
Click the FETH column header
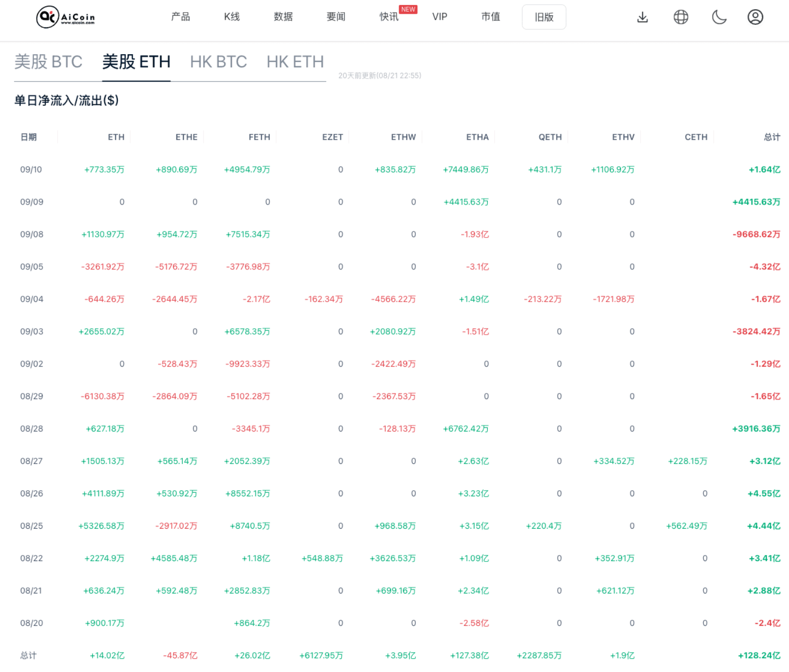coord(259,137)
